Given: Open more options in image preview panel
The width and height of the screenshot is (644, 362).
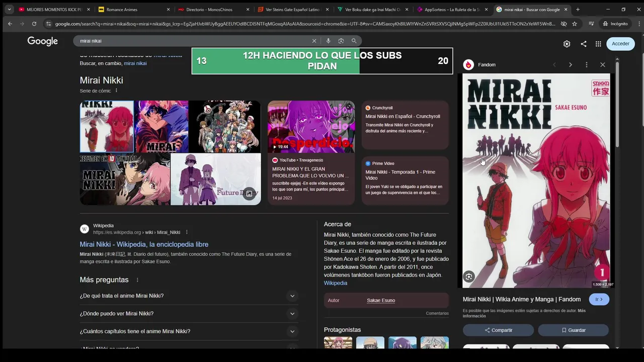Looking at the screenshot, I should (x=587, y=64).
